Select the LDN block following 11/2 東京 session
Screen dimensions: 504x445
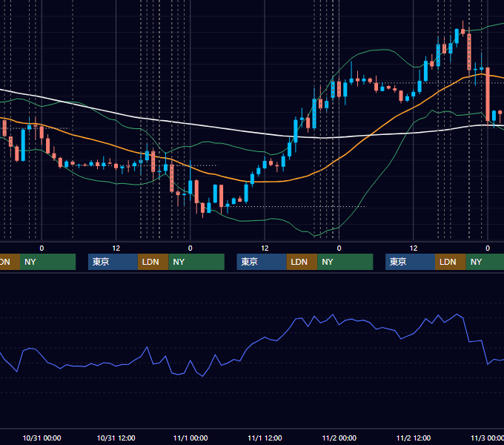451,262
